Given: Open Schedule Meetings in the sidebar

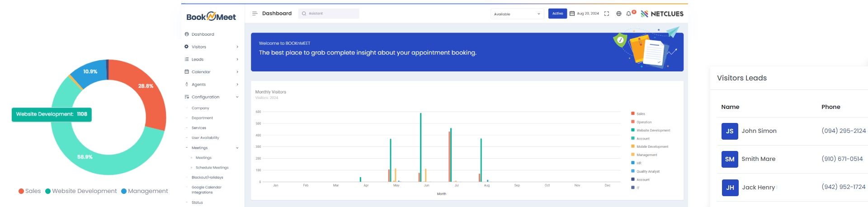Looking at the screenshot, I should pyautogui.click(x=212, y=168).
